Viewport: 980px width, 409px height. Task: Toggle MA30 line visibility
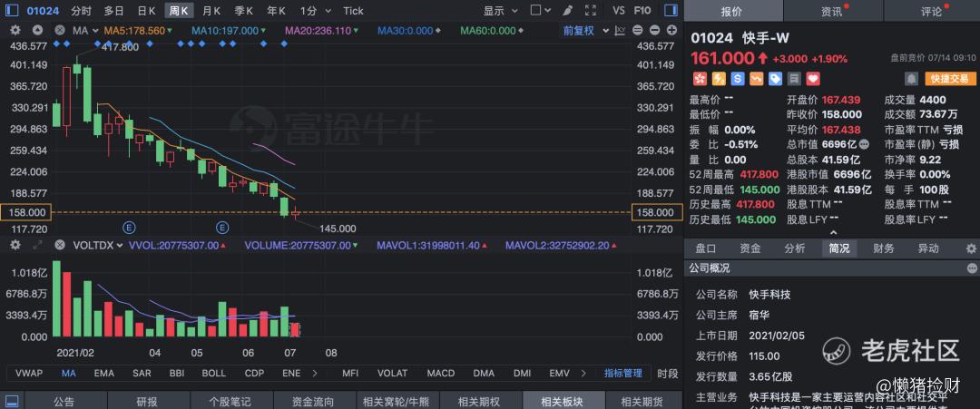pos(408,31)
